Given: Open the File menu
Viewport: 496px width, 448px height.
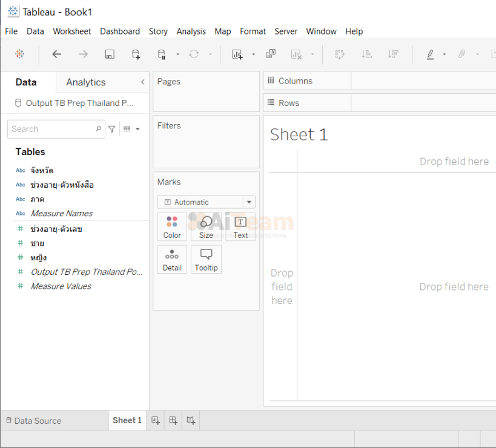Looking at the screenshot, I should tap(11, 31).
